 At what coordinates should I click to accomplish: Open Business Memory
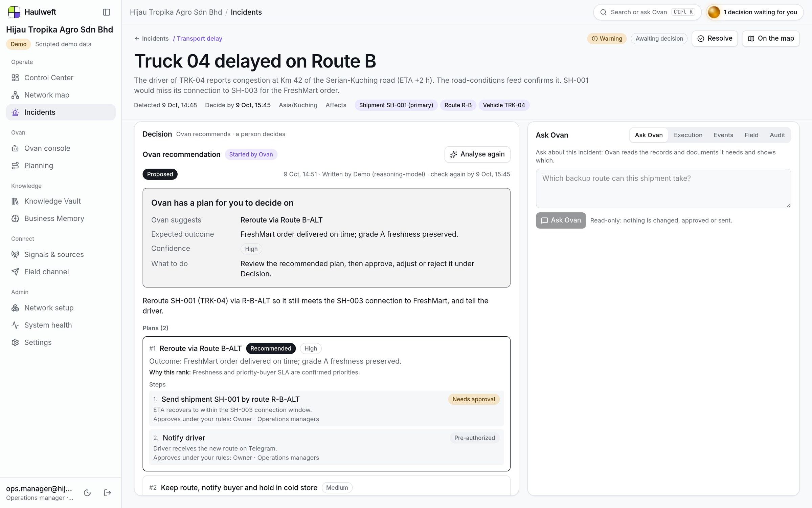[x=61, y=218]
